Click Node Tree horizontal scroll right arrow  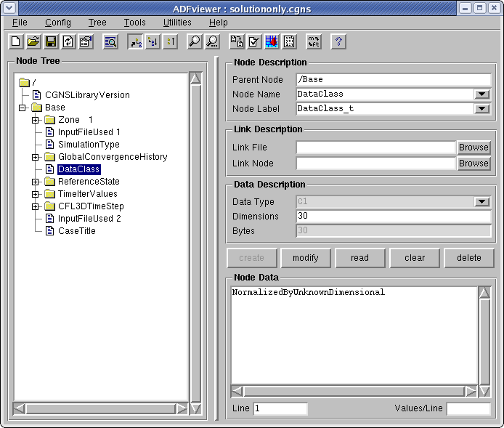click(182, 408)
